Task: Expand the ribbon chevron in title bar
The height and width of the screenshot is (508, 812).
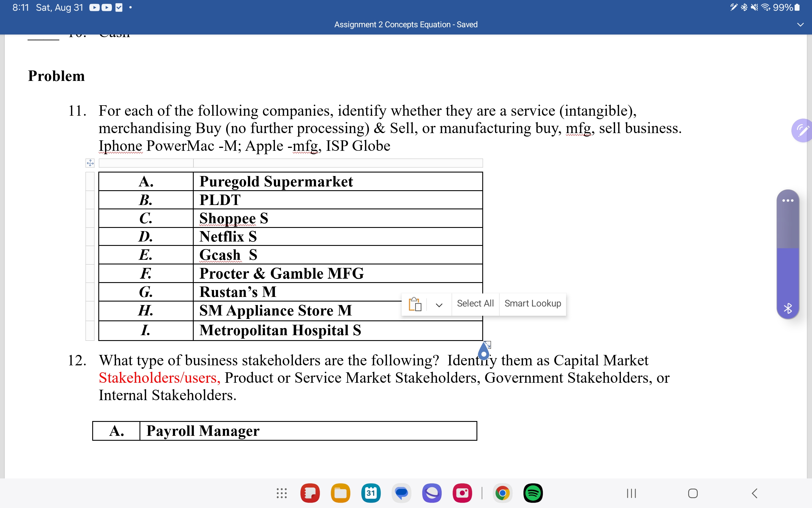Action: 800,25
